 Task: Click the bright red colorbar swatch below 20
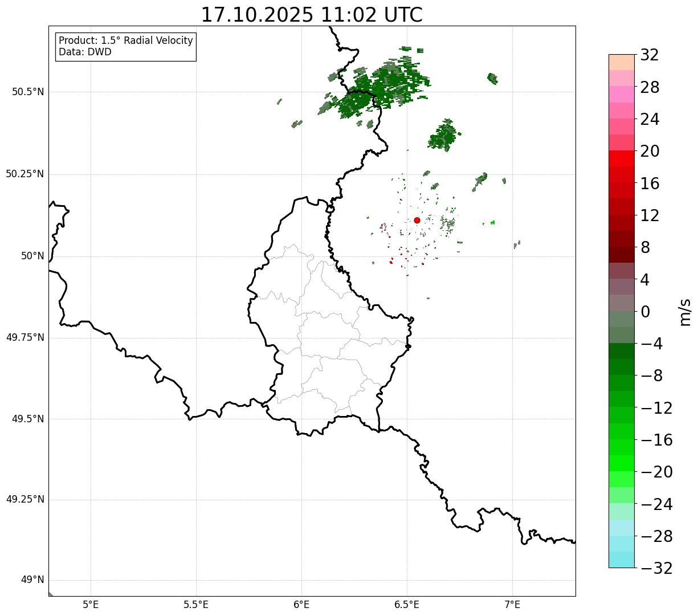[622, 158]
